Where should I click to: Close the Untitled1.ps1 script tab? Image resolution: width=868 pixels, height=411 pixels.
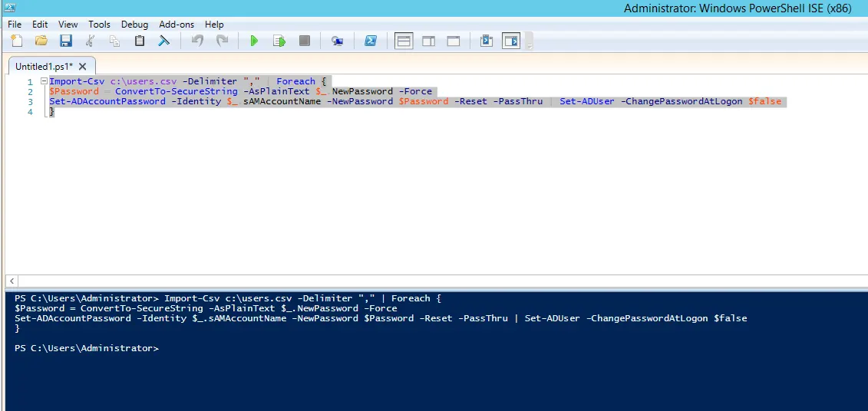click(x=82, y=67)
